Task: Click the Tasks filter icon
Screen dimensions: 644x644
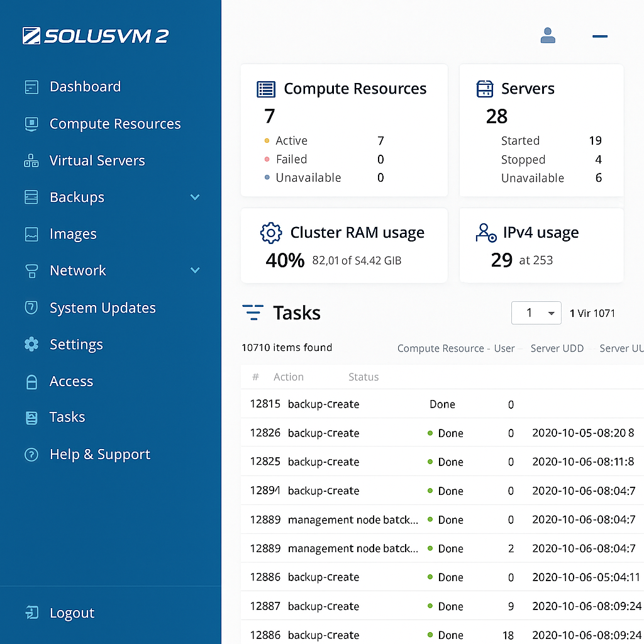Action: [253, 313]
